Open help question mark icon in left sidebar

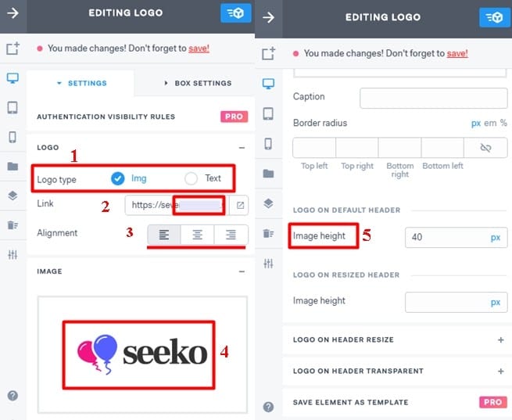(x=13, y=396)
